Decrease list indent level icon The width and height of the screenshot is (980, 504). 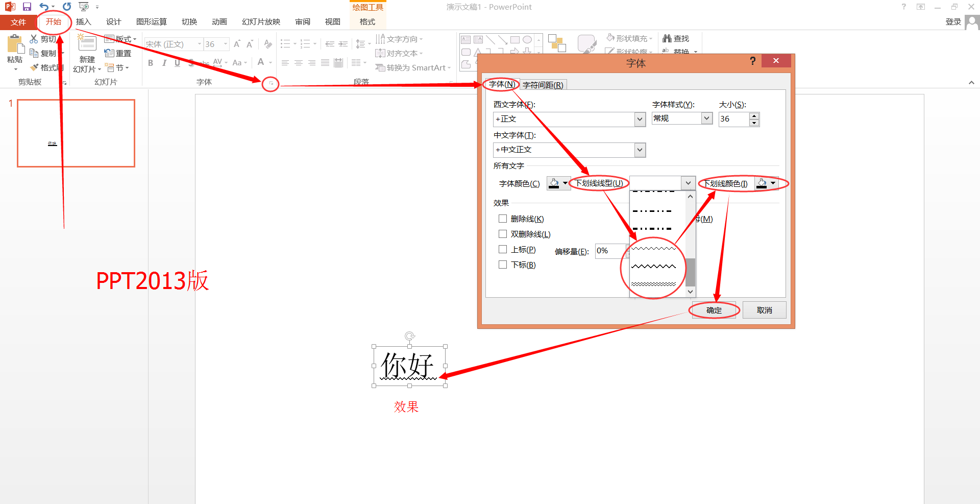pyautogui.click(x=330, y=44)
